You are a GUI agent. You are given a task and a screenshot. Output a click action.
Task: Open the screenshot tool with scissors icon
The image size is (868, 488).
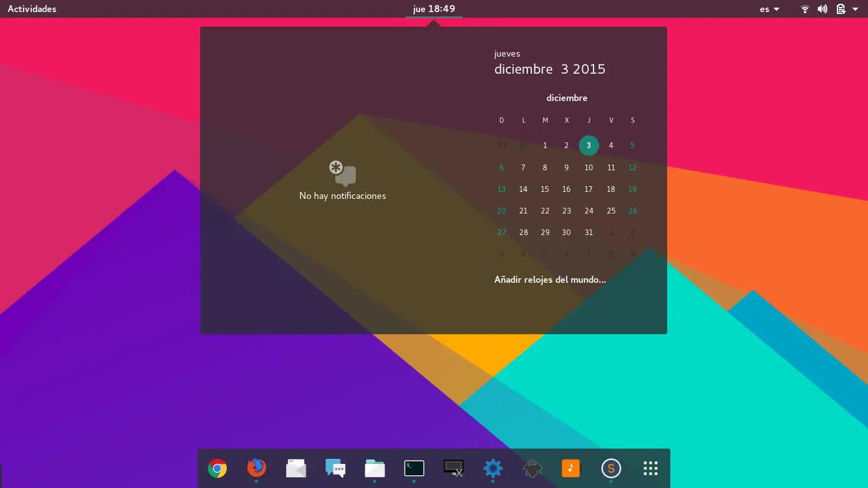[x=454, y=469]
